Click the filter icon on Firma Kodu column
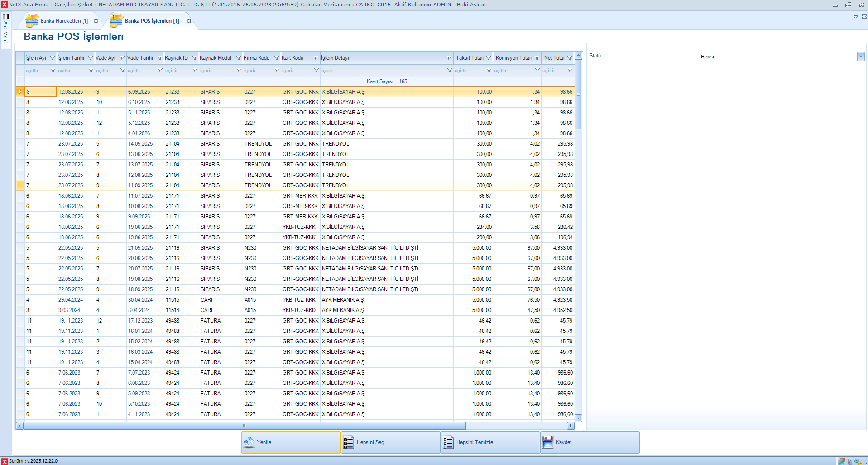The height and width of the screenshot is (465, 868). point(277,58)
